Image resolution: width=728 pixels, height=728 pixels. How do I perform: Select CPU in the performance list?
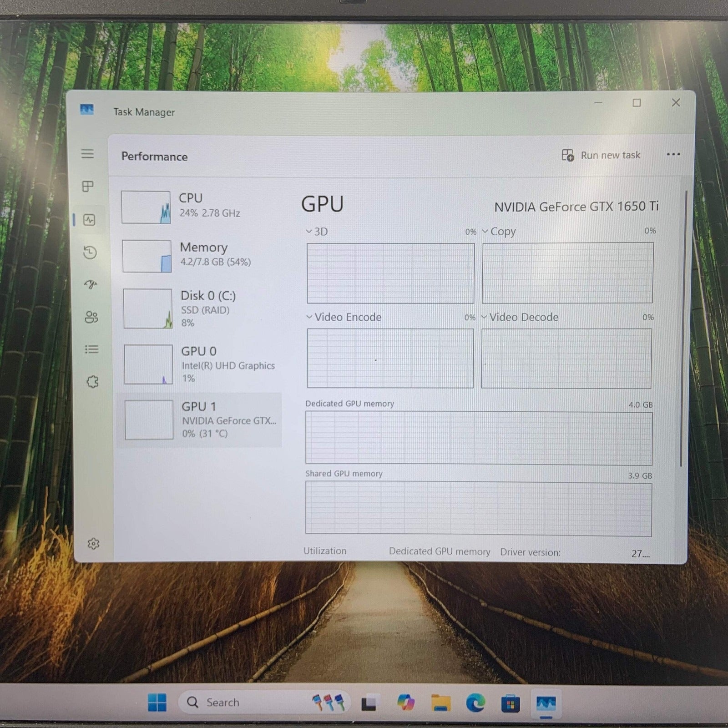click(200, 207)
